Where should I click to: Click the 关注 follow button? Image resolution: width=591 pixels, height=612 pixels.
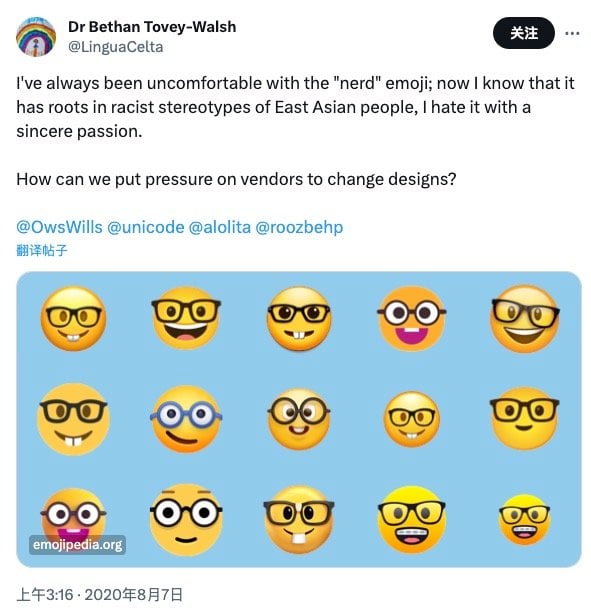[x=523, y=33]
